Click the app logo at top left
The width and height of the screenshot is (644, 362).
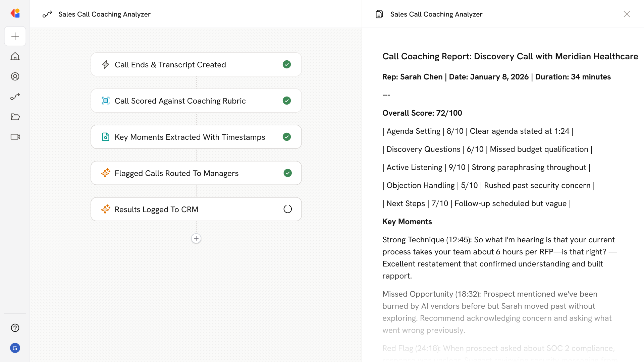[15, 13]
